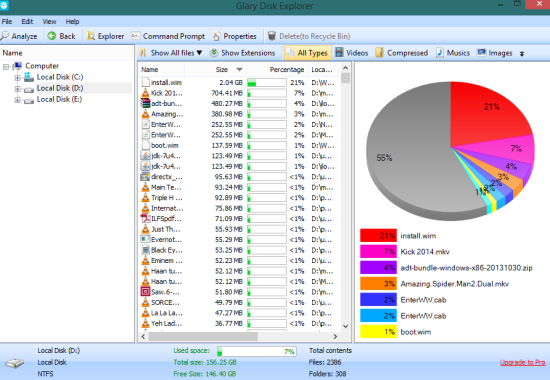Select the Just Th... file row
Image resolution: width=550 pixels, height=380 pixels.
[239, 229]
